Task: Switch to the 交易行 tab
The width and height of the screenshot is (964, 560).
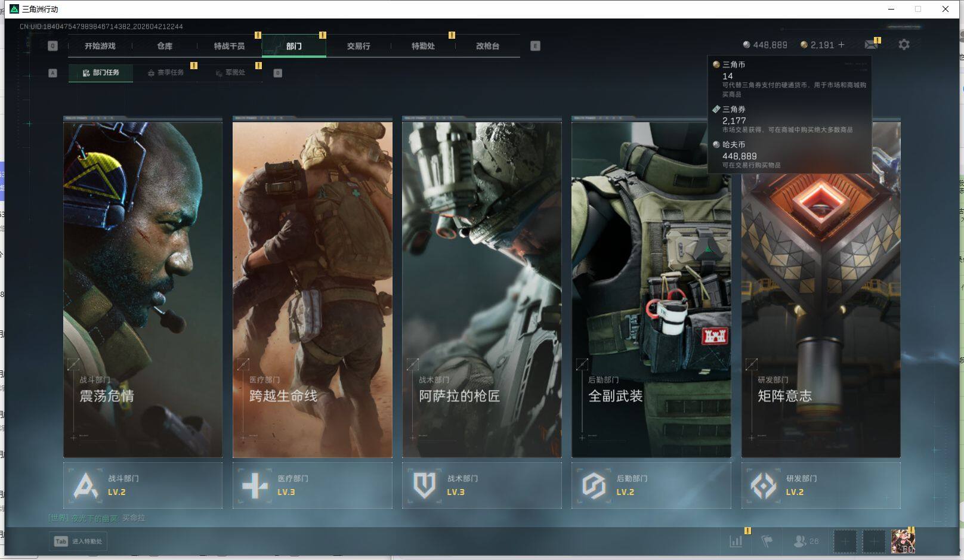Action: pyautogui.click(x=359, y=46)
